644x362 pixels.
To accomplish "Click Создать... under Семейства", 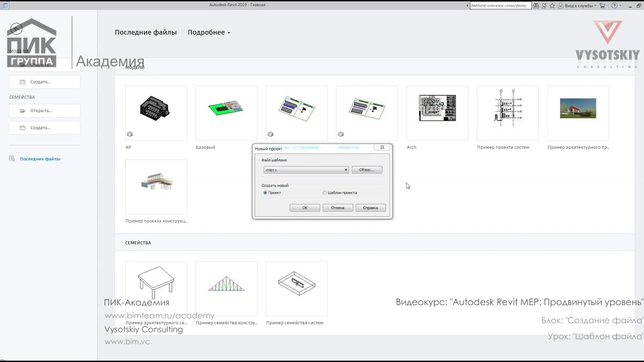I will [x=45, y=128].
